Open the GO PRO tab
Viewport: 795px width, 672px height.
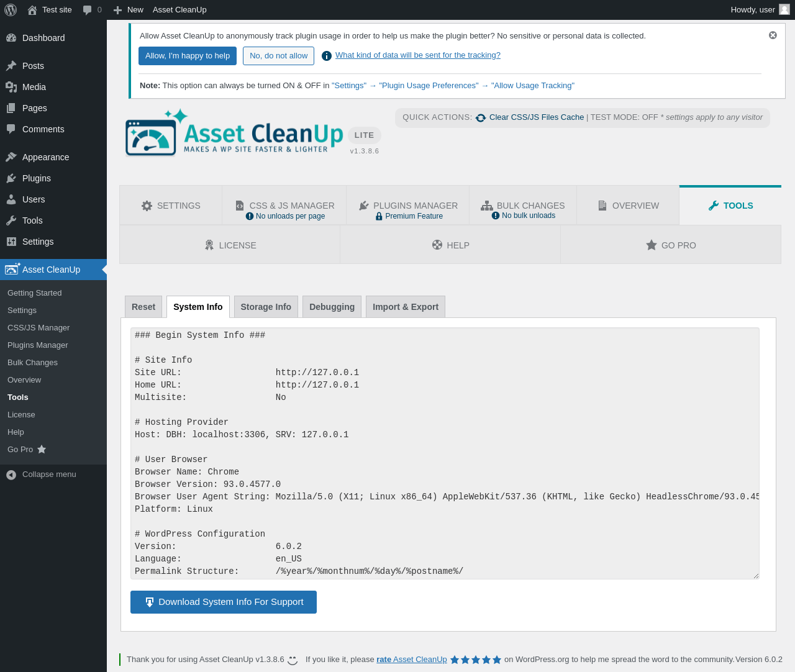[x=671, y=245]
